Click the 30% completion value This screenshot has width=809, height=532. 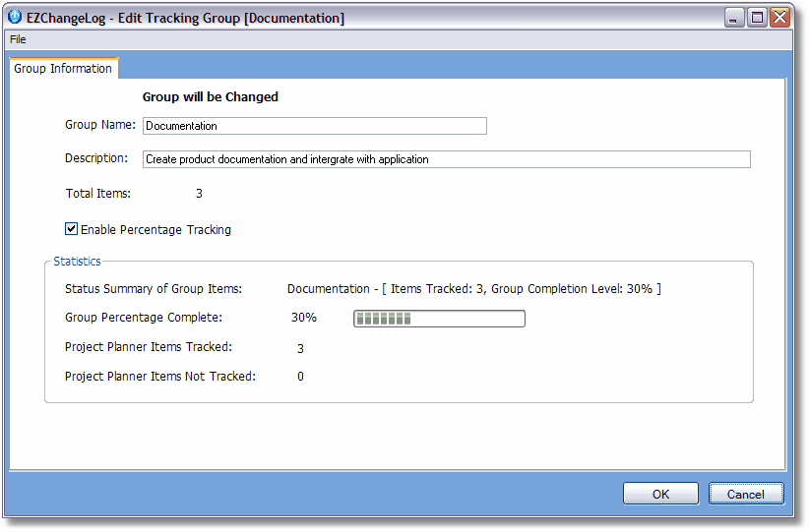click(x=304, y=318)
